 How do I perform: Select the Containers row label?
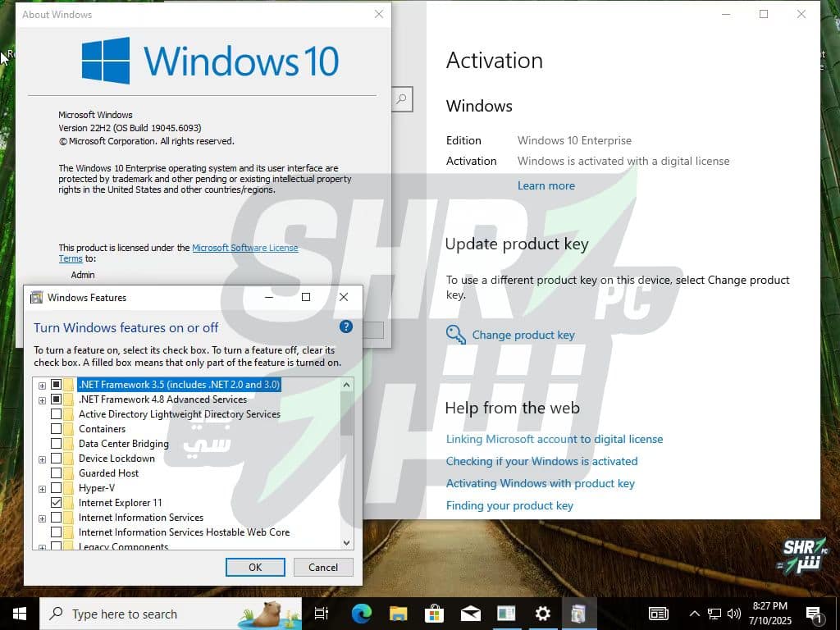coord(102,429)
